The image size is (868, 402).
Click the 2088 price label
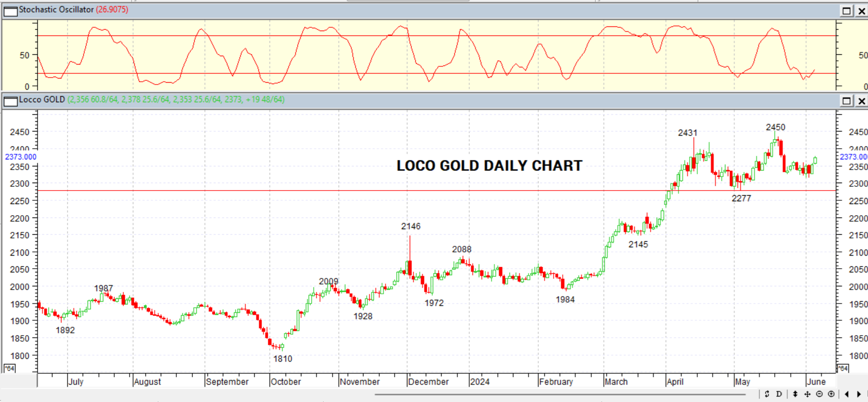click(462, 250)
